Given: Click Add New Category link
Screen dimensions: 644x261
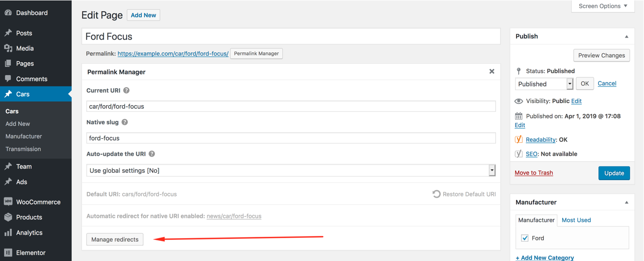Looking at the screenshot, I should (545, 258).
